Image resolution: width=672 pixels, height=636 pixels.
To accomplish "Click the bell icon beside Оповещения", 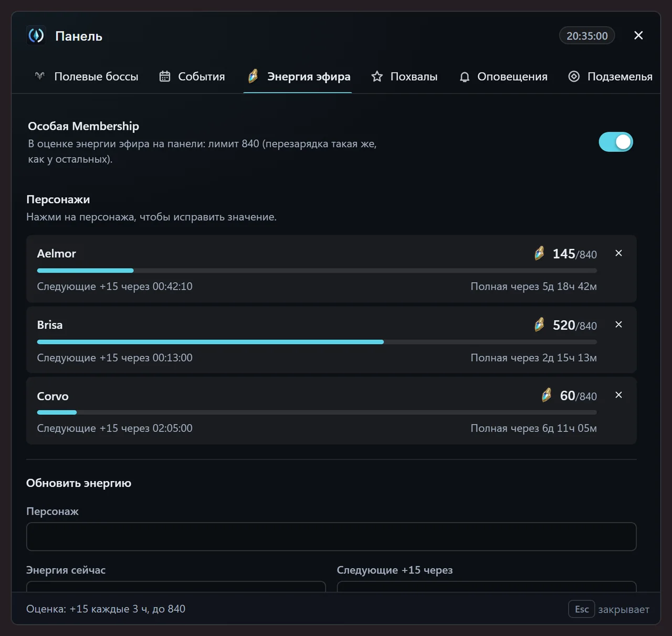I will click(x=464, y=77).
